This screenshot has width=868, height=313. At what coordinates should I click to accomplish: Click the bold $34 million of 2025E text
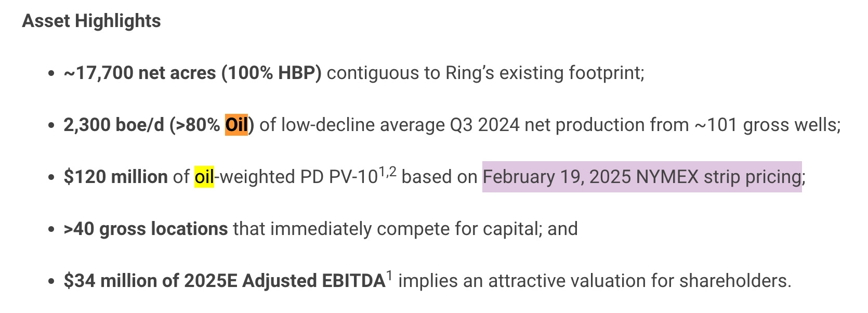pyautogui.click(x=150, y=281)
